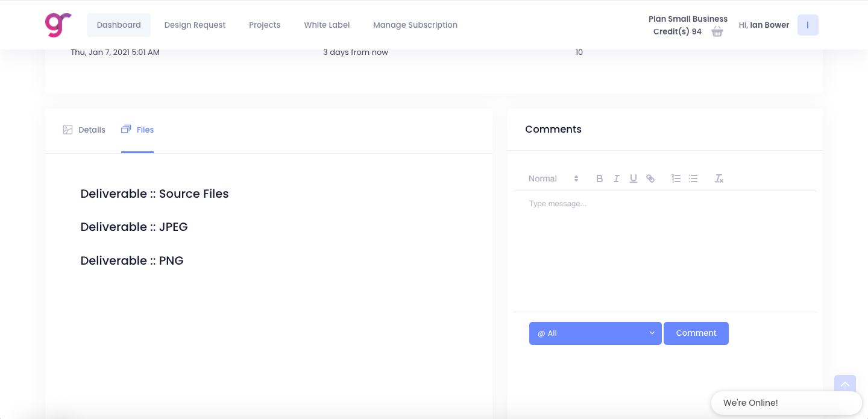
Task: Switch to the Details tab
Action: point(84,130)
